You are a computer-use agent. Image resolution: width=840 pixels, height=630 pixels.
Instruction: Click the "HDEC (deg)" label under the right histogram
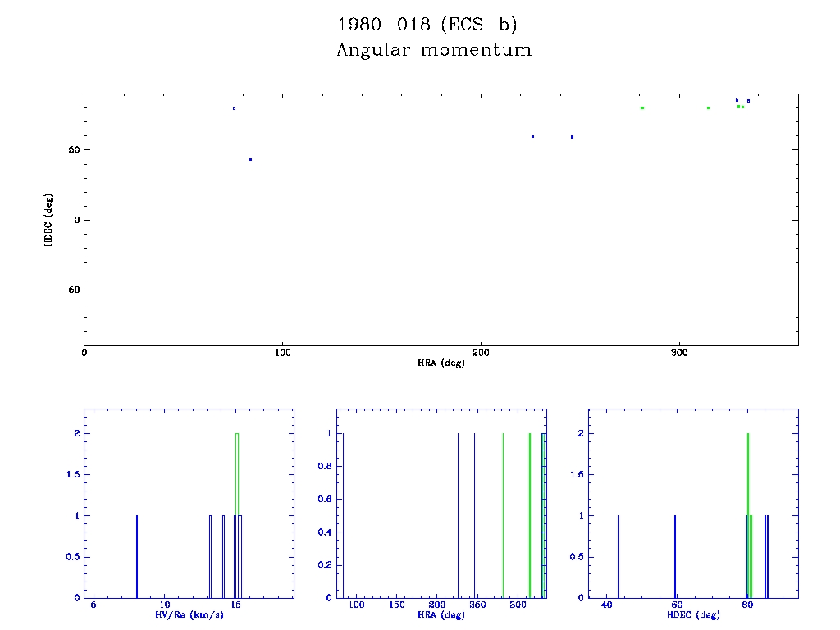pyautogui.click(x=694, y=614)
